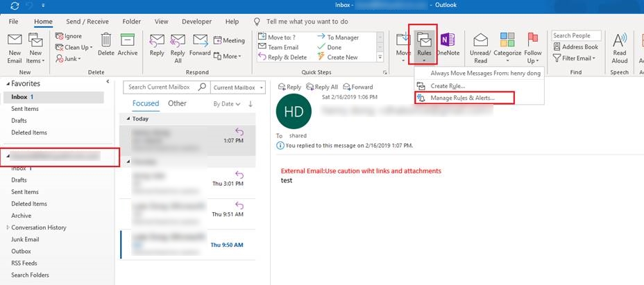
Task: Expand Conversation History folder
Action: point(8,227)
